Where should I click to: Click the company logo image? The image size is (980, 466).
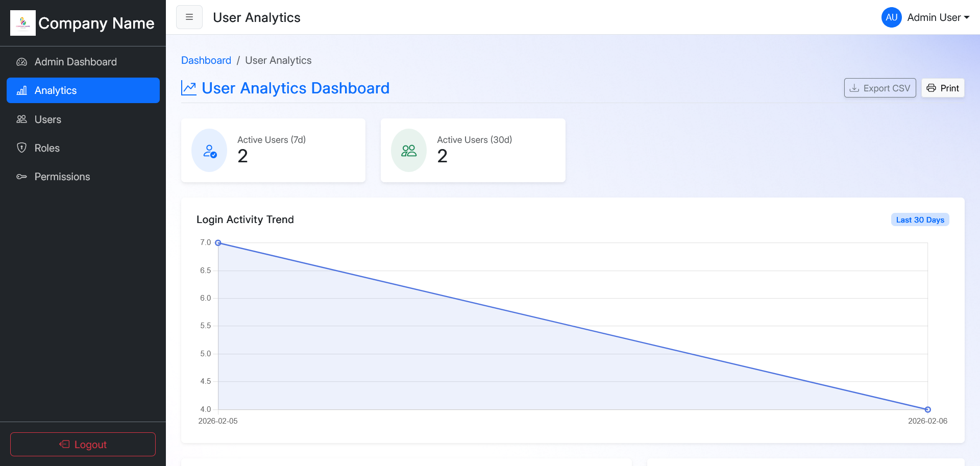(23, 23)
